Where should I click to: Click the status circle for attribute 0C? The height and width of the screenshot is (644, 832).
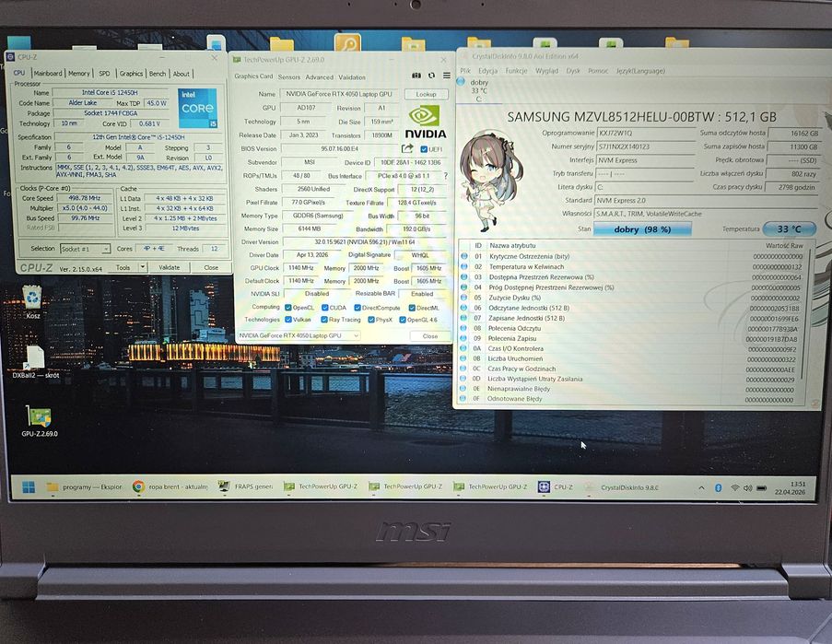pyautogui.click(x=463, y=369)
